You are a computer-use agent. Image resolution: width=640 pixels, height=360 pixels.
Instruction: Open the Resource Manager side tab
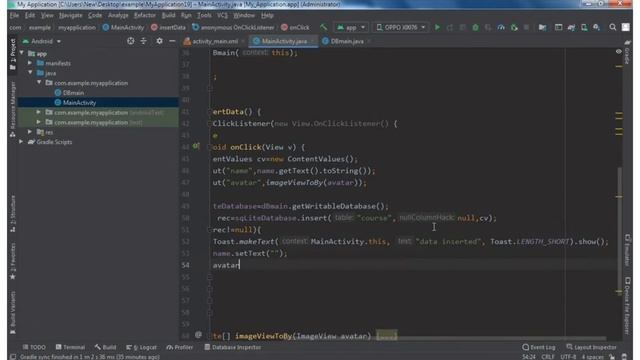pyautogui.click(x=13, y=109)
